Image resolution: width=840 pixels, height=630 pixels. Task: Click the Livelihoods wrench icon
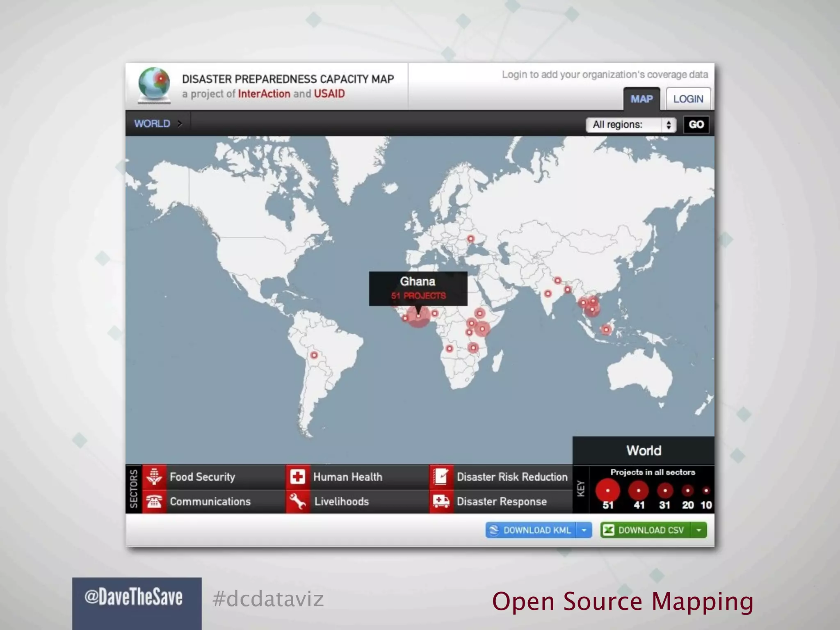[298, 501]
